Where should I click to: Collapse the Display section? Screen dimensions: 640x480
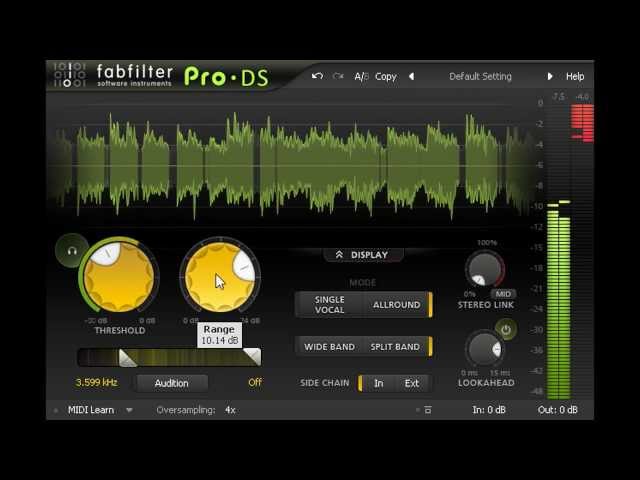coord(362,255)
